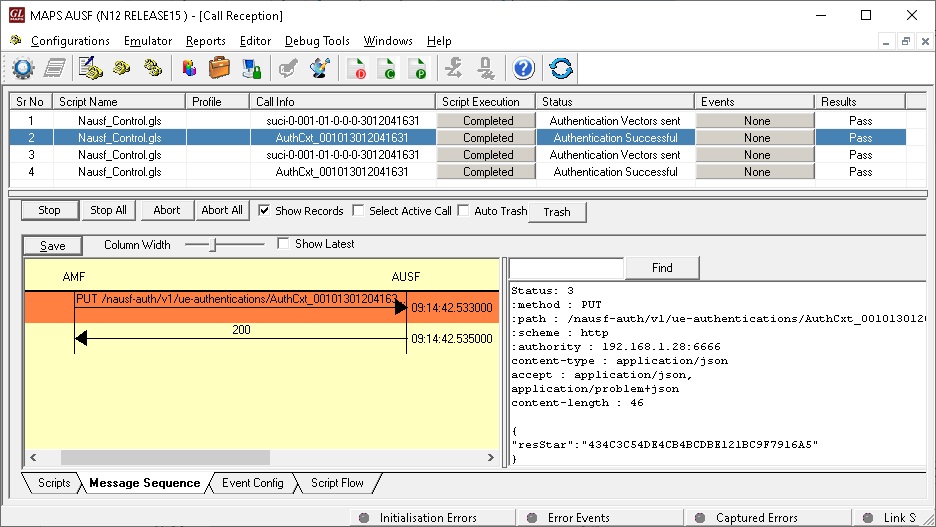This screenshot has width=936, height=527.
Task: Click the grayed stamp toolbar icon
Action: pos(485,68)
